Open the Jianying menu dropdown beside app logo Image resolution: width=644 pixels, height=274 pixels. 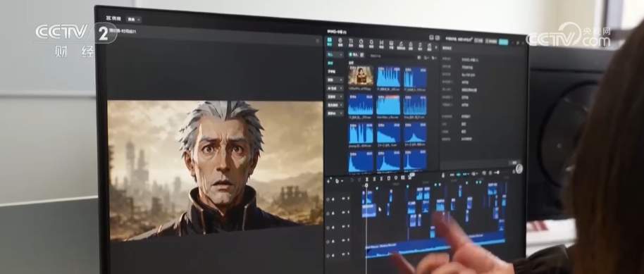133,19
